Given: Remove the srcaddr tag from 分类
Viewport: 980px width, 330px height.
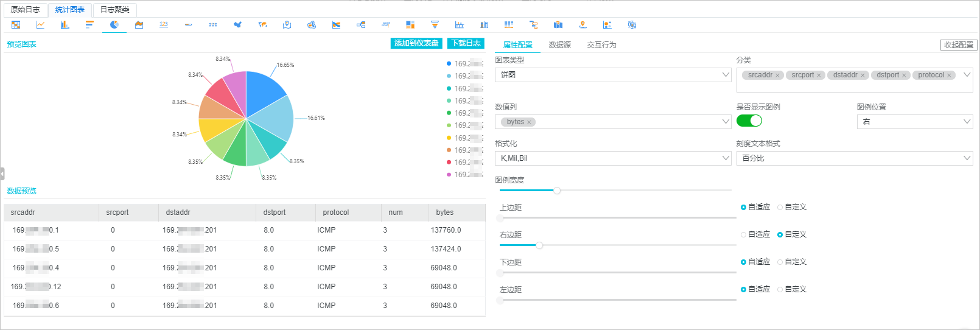Looking at the screenshot, I should (x=777, y=75).
